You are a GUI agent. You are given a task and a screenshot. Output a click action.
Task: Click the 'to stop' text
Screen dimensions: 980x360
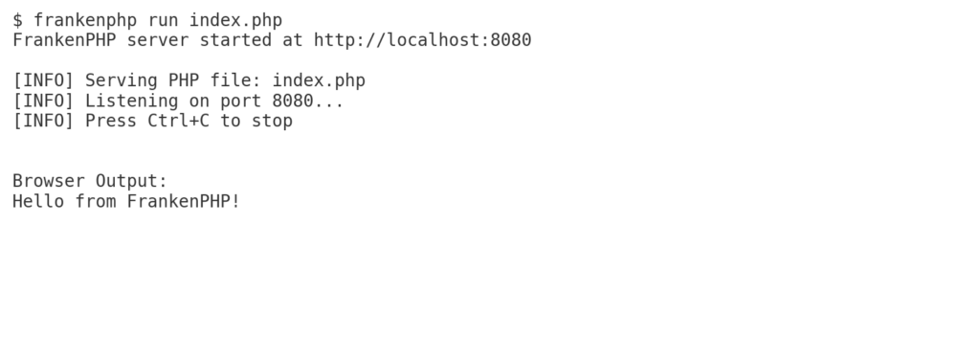256,121
